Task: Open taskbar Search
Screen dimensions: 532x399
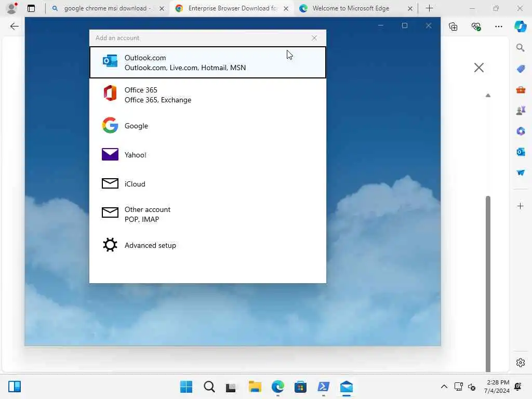Action: pyautogui.click(x=209, y=387)
